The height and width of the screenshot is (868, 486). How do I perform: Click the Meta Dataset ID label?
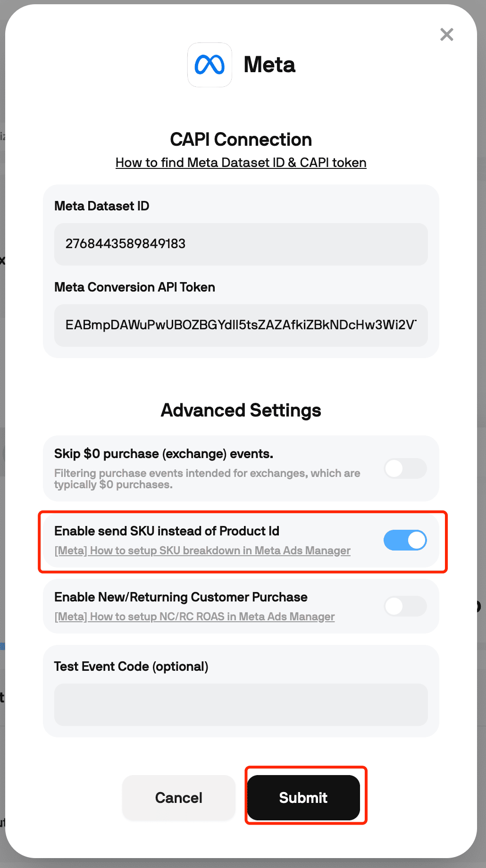[x=102, y=206]
